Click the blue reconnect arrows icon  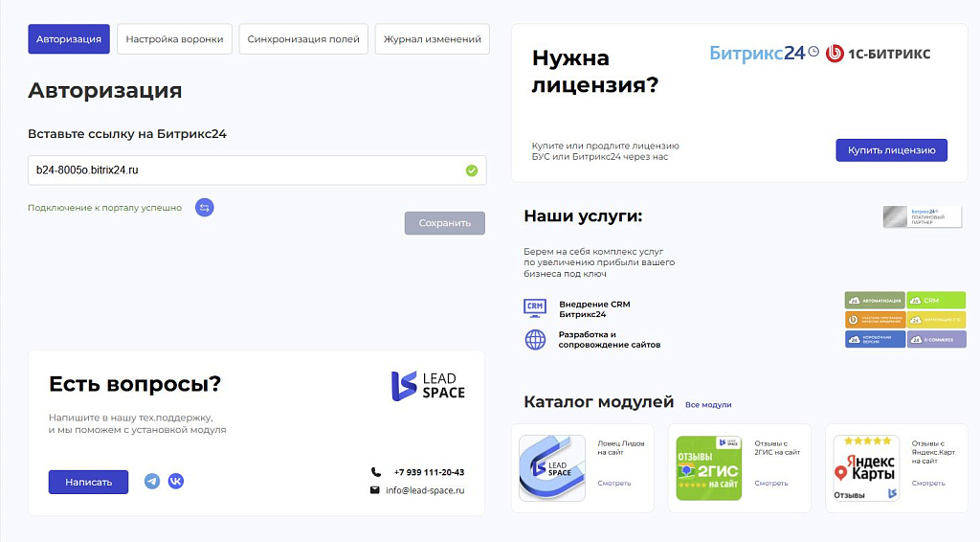click(204, 207)
